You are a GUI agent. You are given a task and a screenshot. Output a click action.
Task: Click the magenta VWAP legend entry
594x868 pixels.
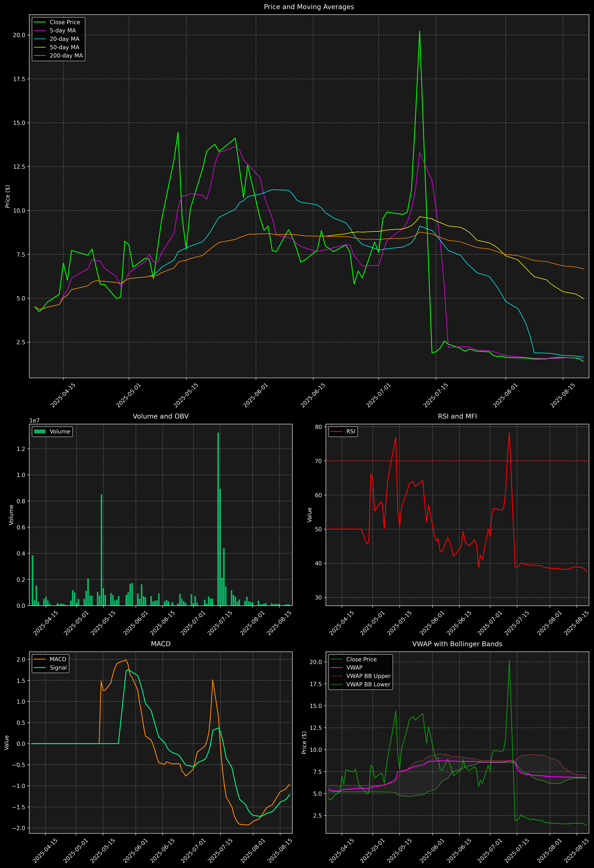(354, 667)
